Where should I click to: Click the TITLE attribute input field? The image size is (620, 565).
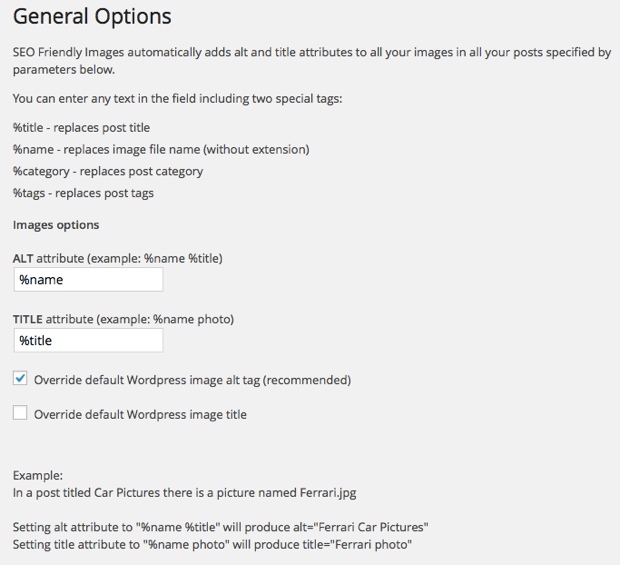pos(88,340)
